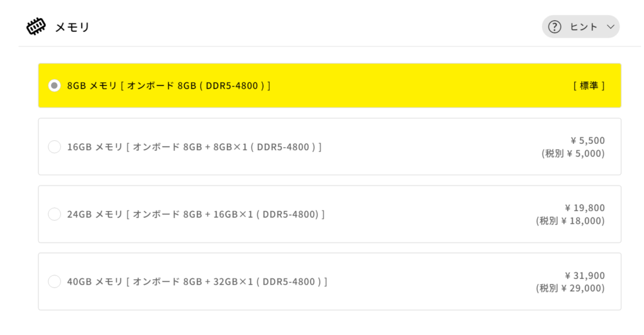Click the memory chip icon

(36, 26)
